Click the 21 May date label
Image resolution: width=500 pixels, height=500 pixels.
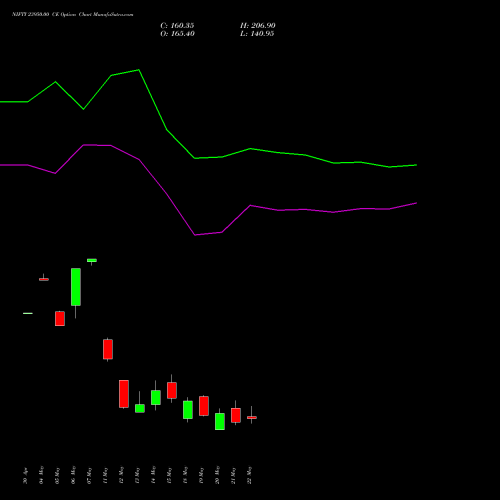[x=234, y=476]
